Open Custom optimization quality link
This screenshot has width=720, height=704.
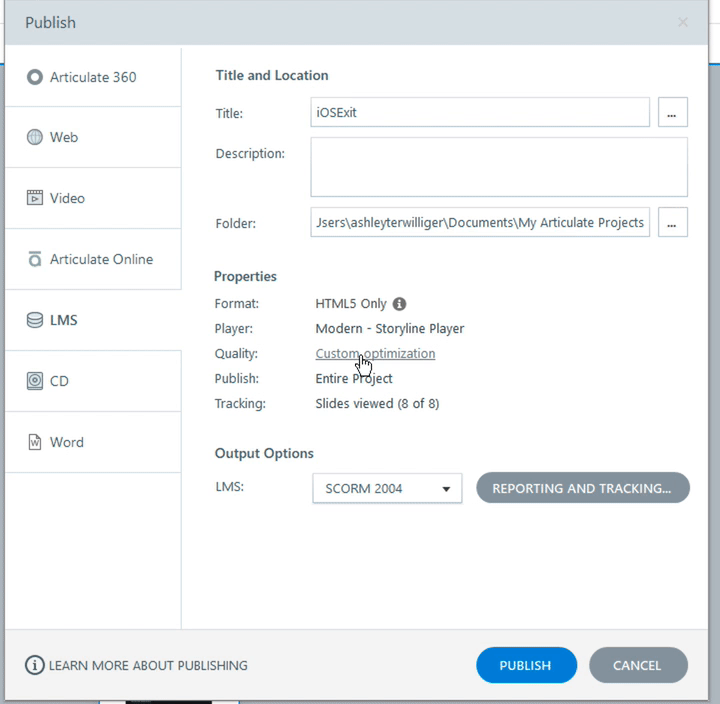coord(375,354)
